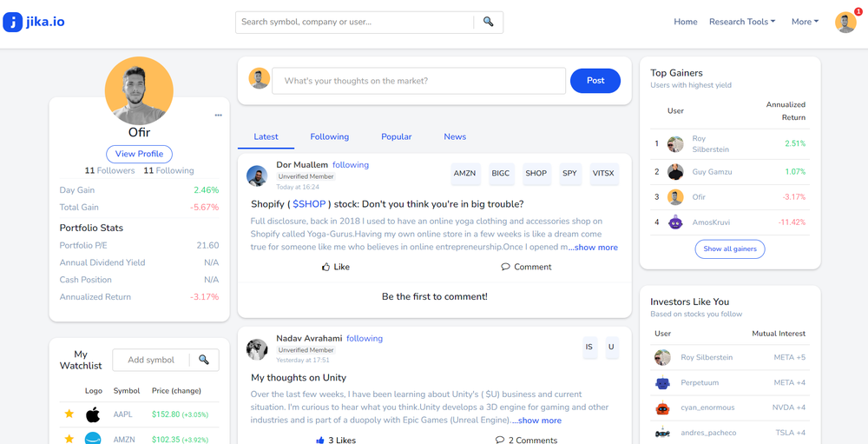Click the small avatar beside post box
Image resolution: width=868 pixels, height=444 pixels.
[259, 78]
